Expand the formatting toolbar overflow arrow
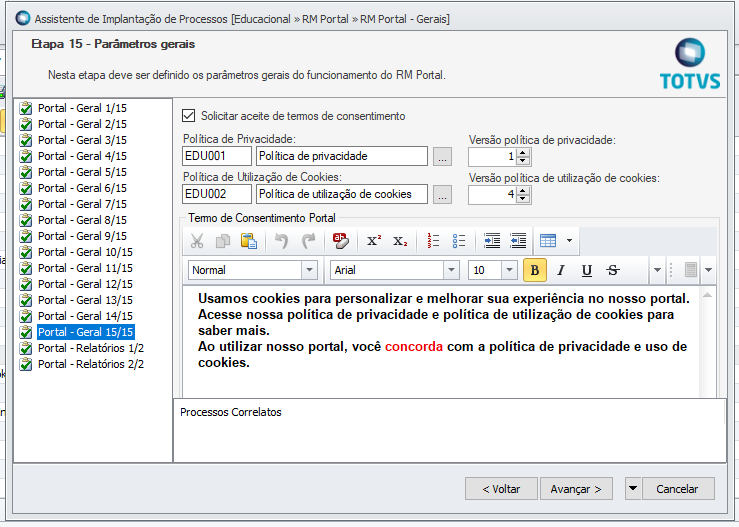The image size is (739, 527). (657, 270)
